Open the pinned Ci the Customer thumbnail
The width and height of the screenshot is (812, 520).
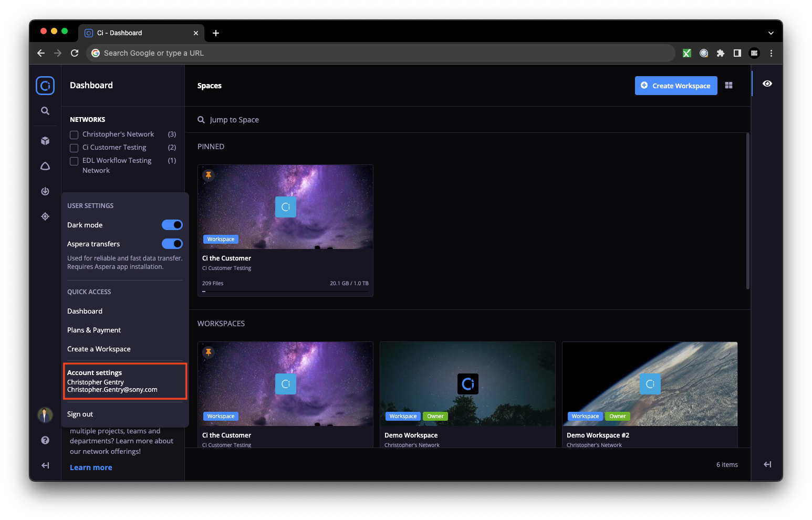pos(285,207)
